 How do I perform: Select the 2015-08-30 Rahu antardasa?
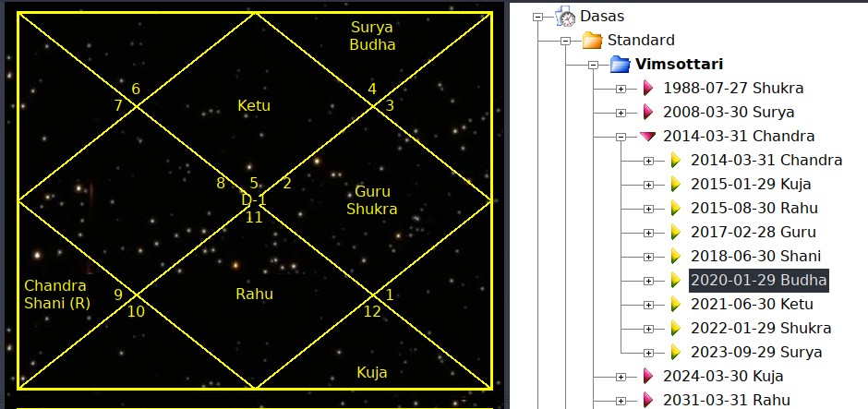(x=753, y=208)
